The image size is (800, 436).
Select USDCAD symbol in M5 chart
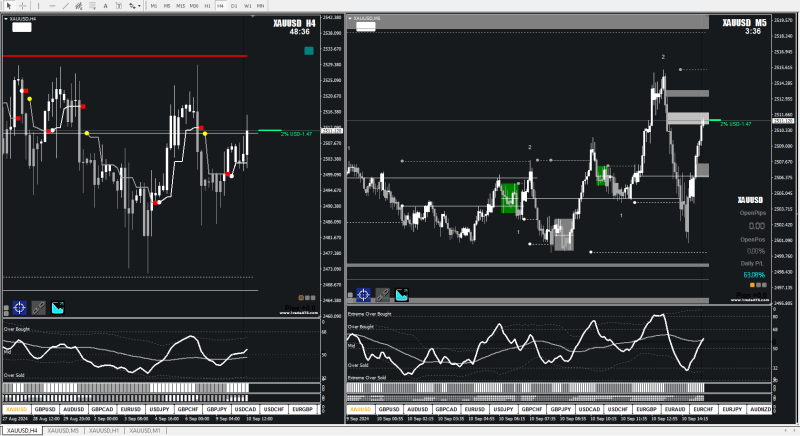tap(589, 409)
